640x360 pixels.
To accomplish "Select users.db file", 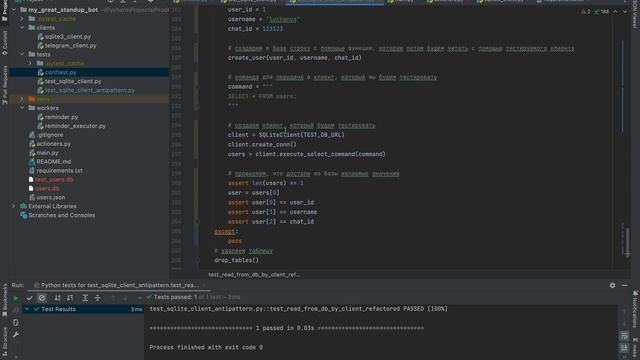I will [x=47, y=189].
